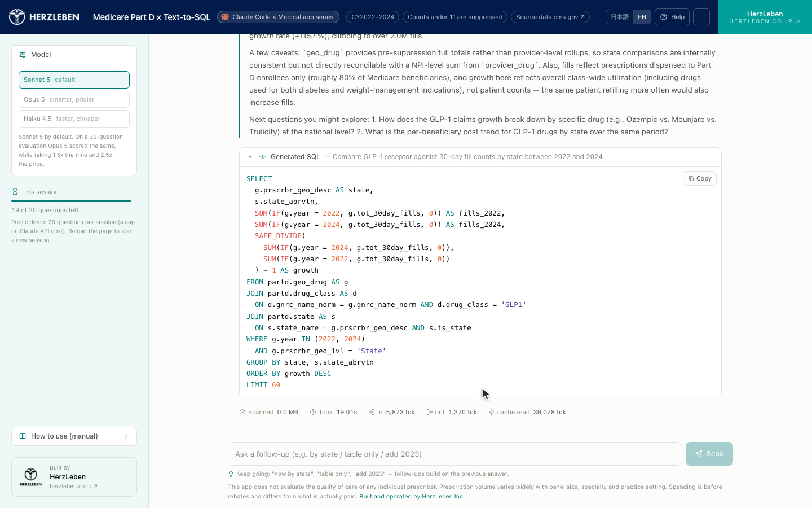812x508 pixels.
Task: Click the code icon beside Generated SQL
Action: click(x=262, y=157)
